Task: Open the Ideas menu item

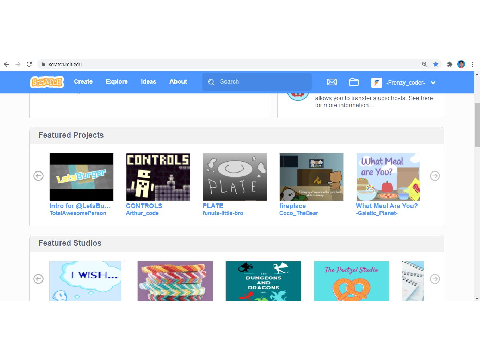Action: [x=148, y=82]
